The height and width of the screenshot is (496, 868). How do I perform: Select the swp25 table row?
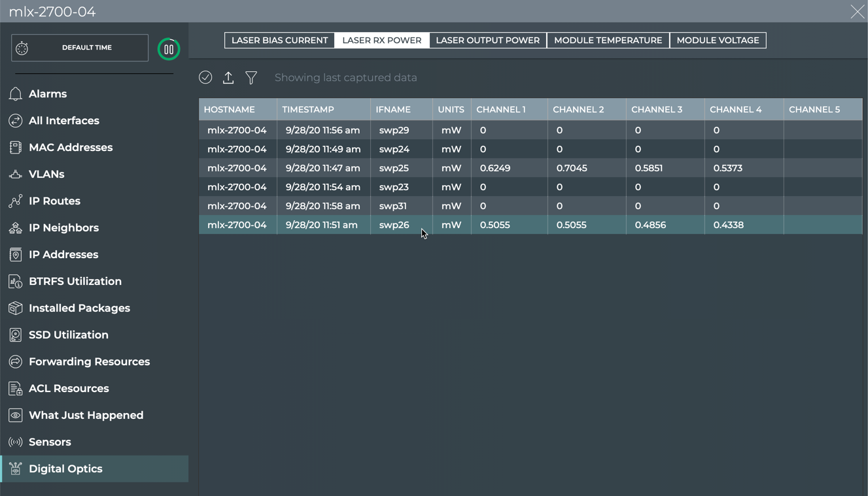(x=394, y=168)
